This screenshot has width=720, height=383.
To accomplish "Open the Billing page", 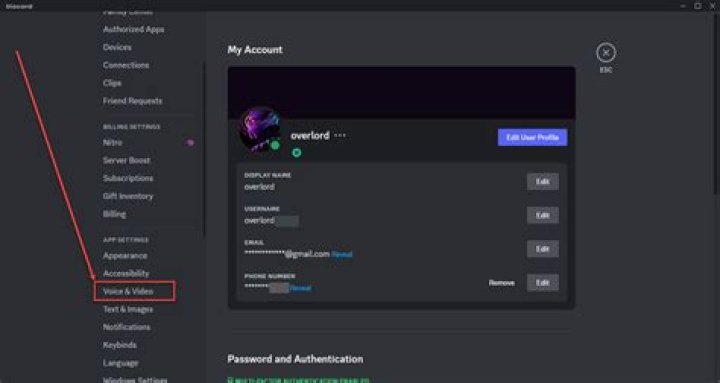I will coord(114,214).
